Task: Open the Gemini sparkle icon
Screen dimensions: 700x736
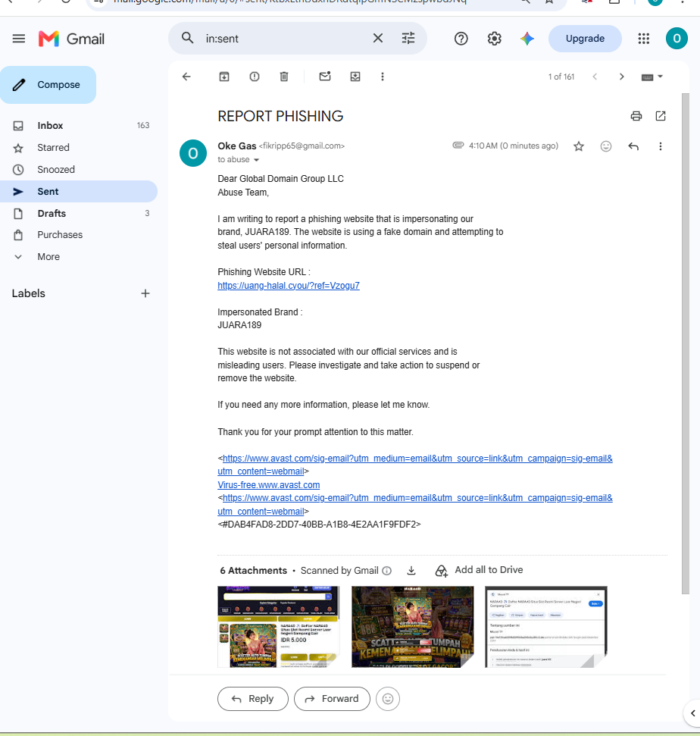Action: tap(527, 39)
